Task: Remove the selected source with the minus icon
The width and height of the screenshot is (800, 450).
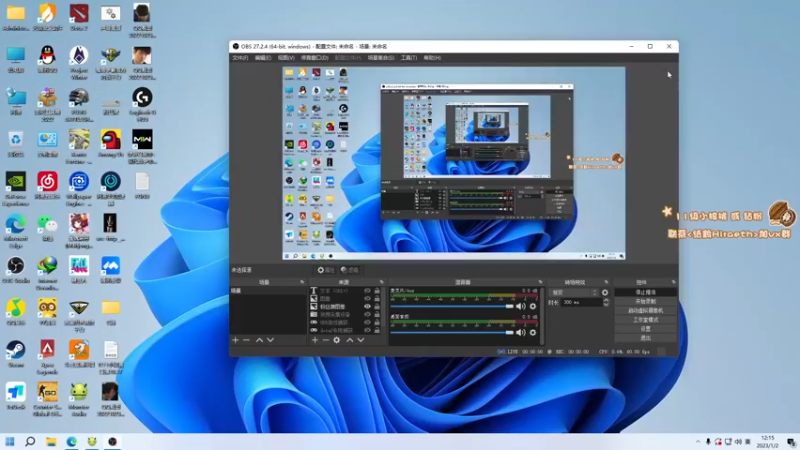Action: pyautogui.click(x=326, y=340)
